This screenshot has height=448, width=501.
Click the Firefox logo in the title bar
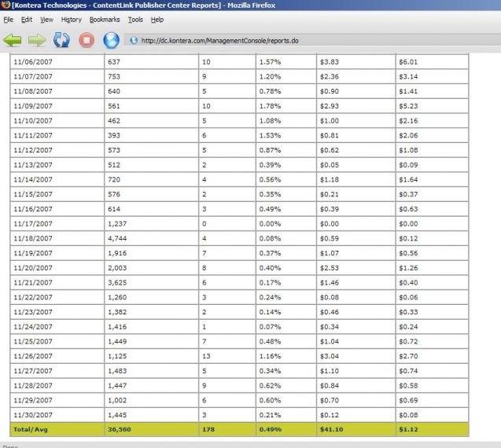pyautogui.click(x=6, y=5)
